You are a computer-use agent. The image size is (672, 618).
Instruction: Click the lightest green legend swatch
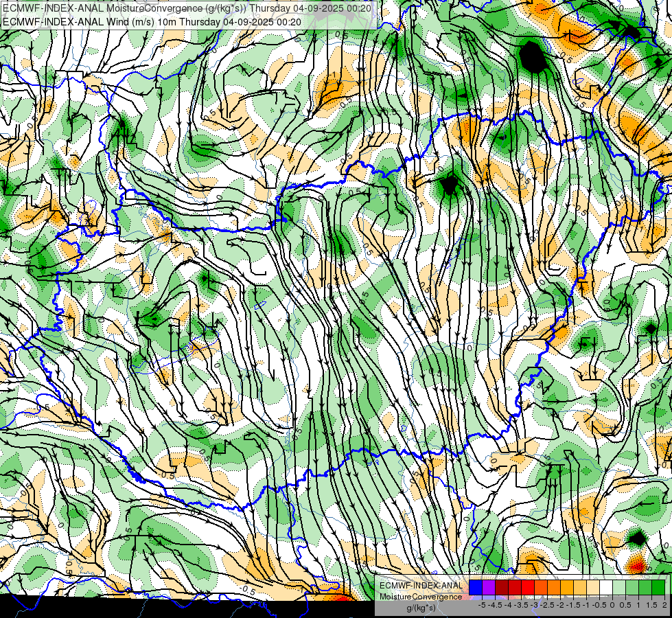coord(619,588)
